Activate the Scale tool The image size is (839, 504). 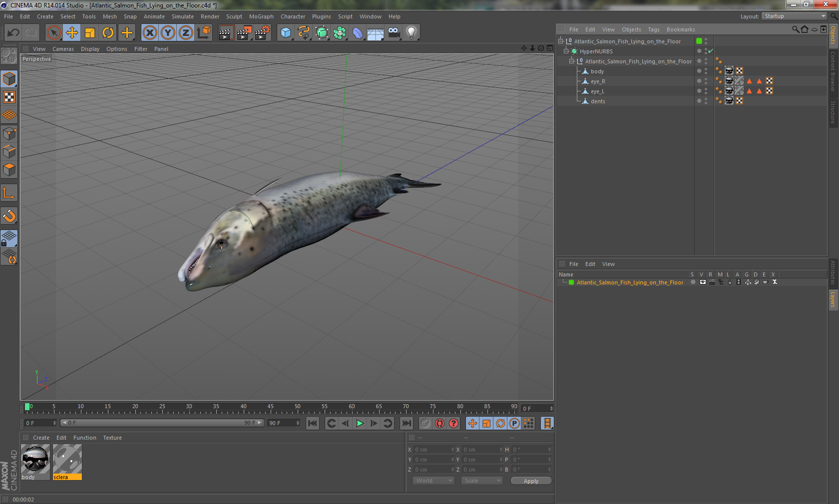90,33
